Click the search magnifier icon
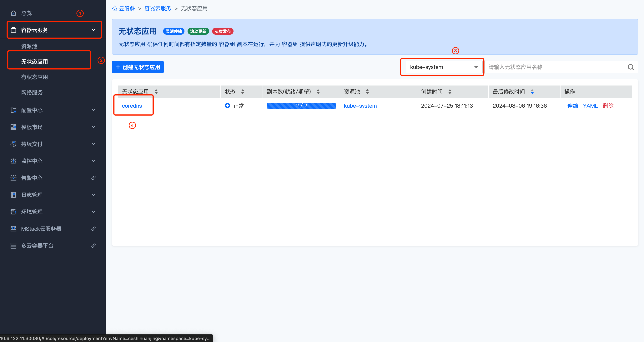644x342 pixels. [x=631, y=67]
